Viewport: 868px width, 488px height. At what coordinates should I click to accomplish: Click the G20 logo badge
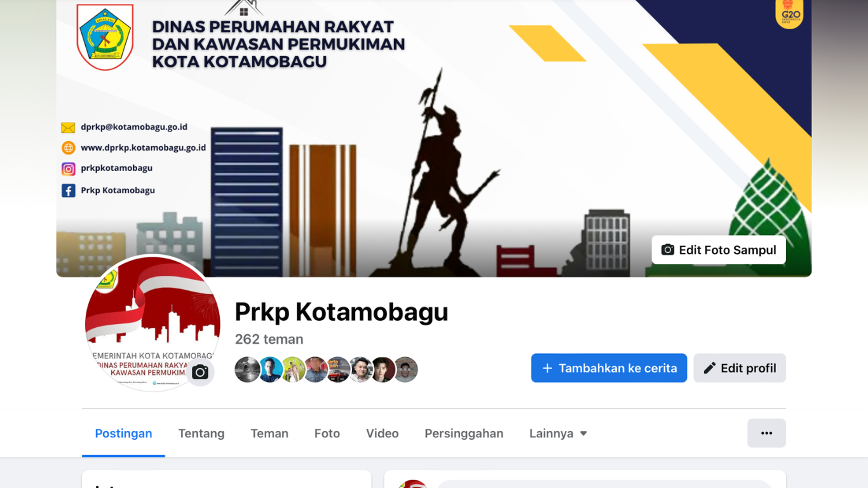point(789,13)
